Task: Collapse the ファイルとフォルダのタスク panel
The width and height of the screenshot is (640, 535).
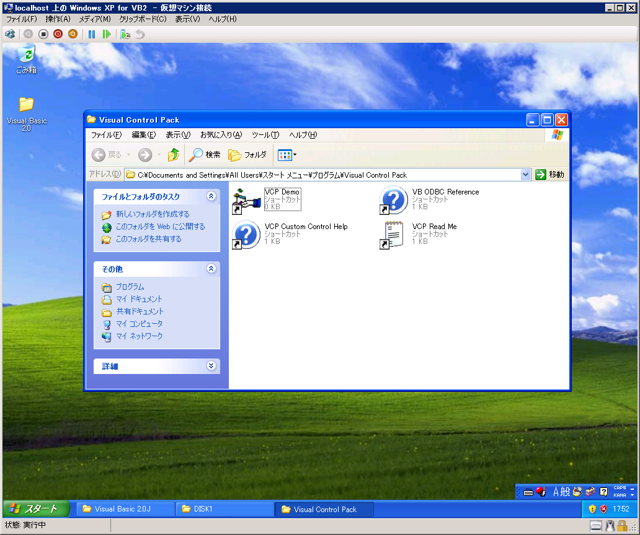Action: pos(211,196)
